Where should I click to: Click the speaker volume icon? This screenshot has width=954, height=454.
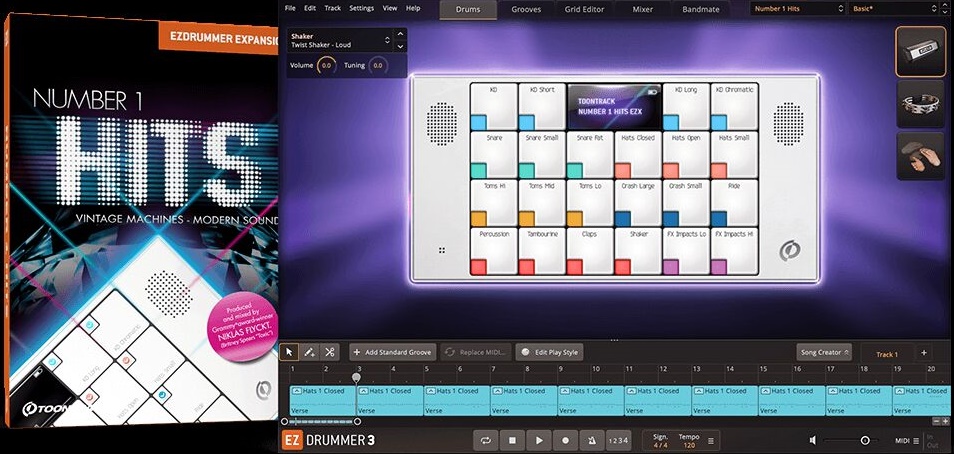point(814,440)
